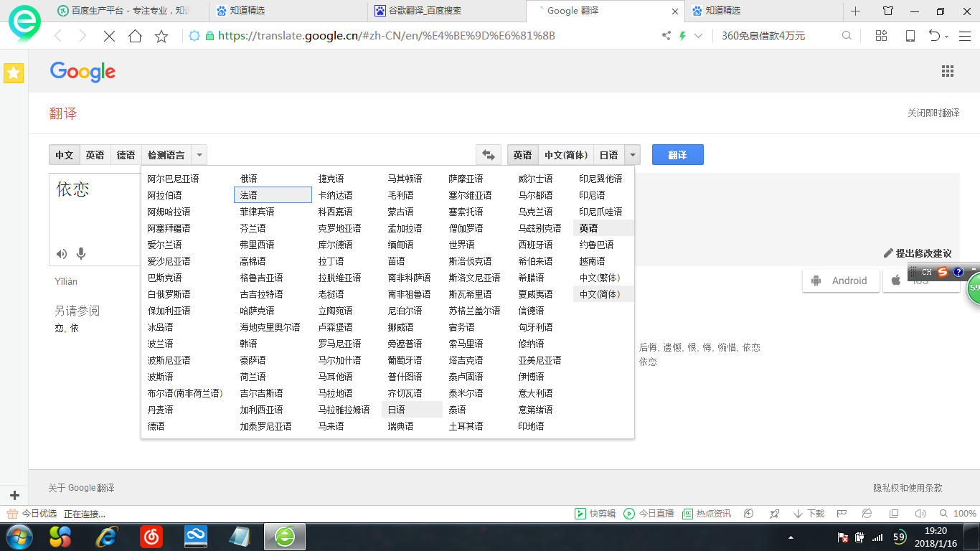Click the blue 翻译 translate button

678,155
